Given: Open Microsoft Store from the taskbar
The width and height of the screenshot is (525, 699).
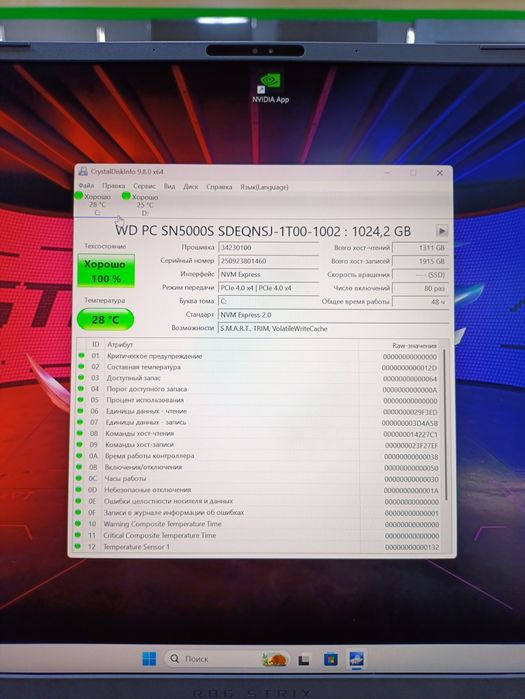Looking at the screenshot, I should (331, 659).
